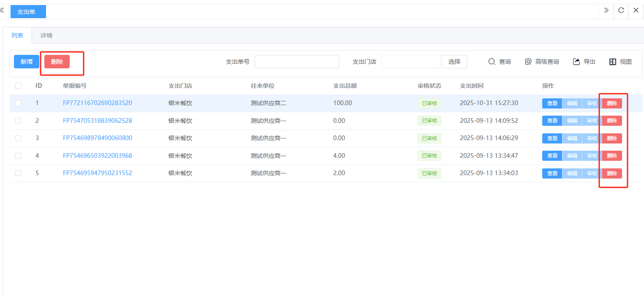Click the 选择 store picker button
The image size is (644, 295).
[454, 62]
